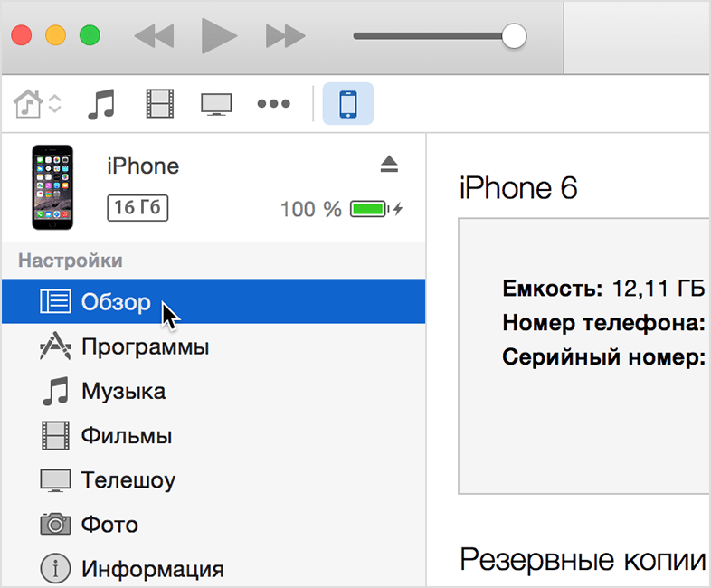Open Музыка in the sidebar
The width and height of the screenshot is (711, 588).
point(213,391)
